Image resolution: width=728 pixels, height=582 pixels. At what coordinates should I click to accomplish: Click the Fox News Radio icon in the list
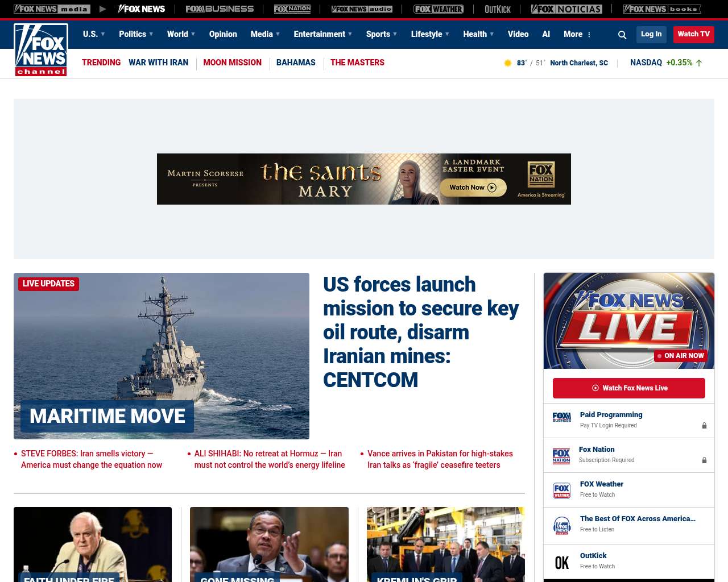click(x=562, y=526)
